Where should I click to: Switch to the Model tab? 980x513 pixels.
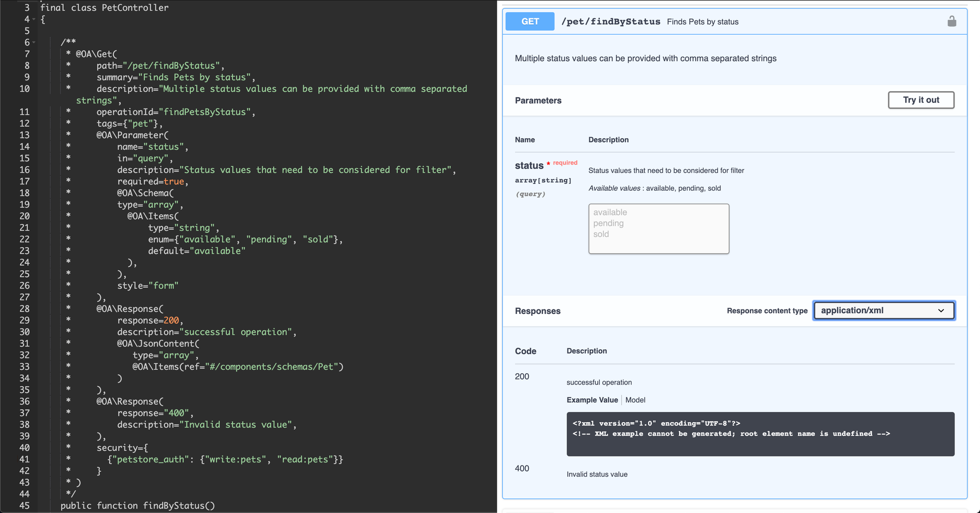tap(635, 400)
